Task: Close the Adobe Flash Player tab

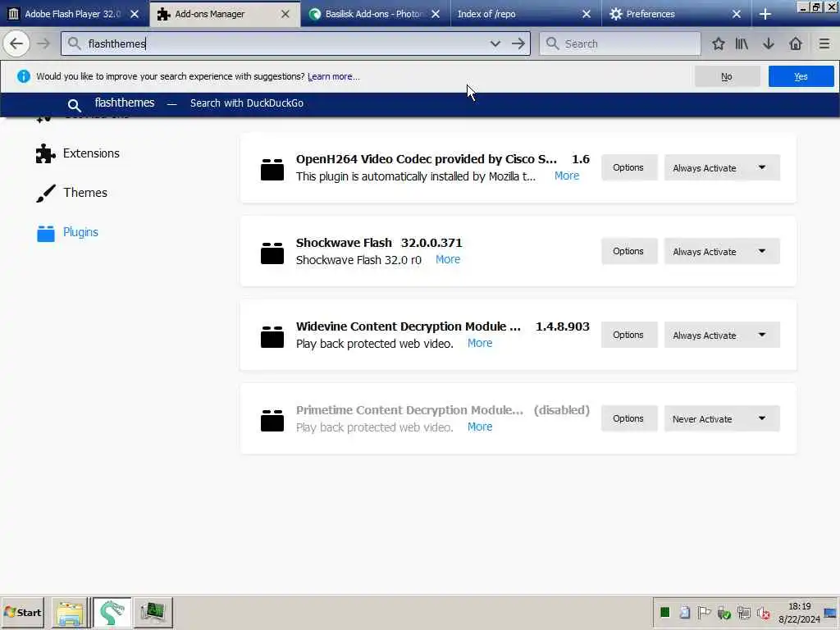Action: coord(135,14)
